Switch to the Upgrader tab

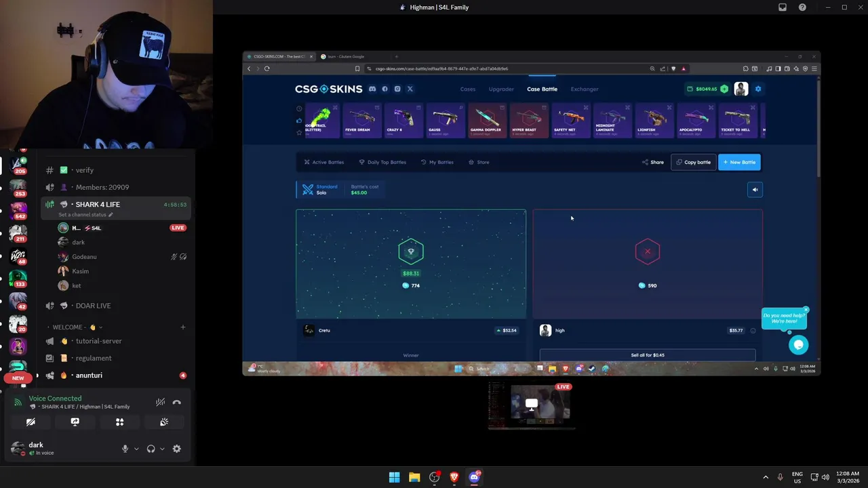501,89
